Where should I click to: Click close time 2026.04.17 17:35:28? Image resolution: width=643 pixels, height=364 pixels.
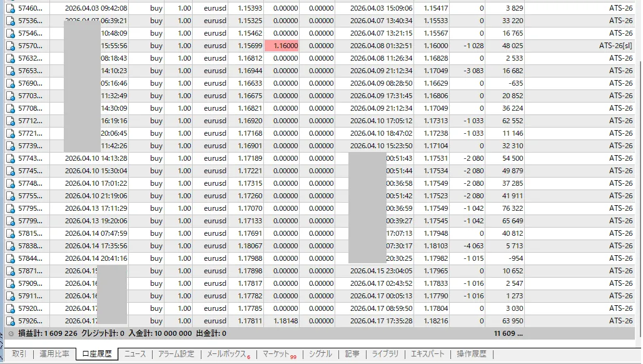[x=382, y=321]
